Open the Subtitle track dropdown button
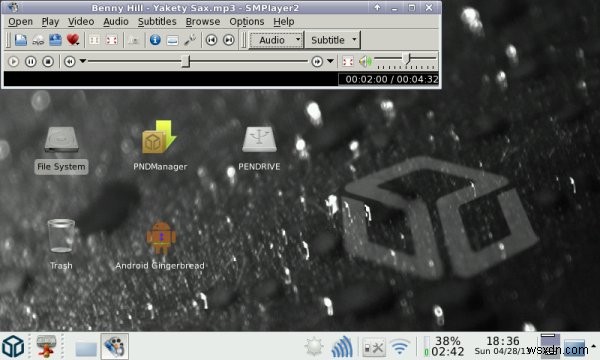Viewport: 600px width, 360px height. tap(333, 40)
